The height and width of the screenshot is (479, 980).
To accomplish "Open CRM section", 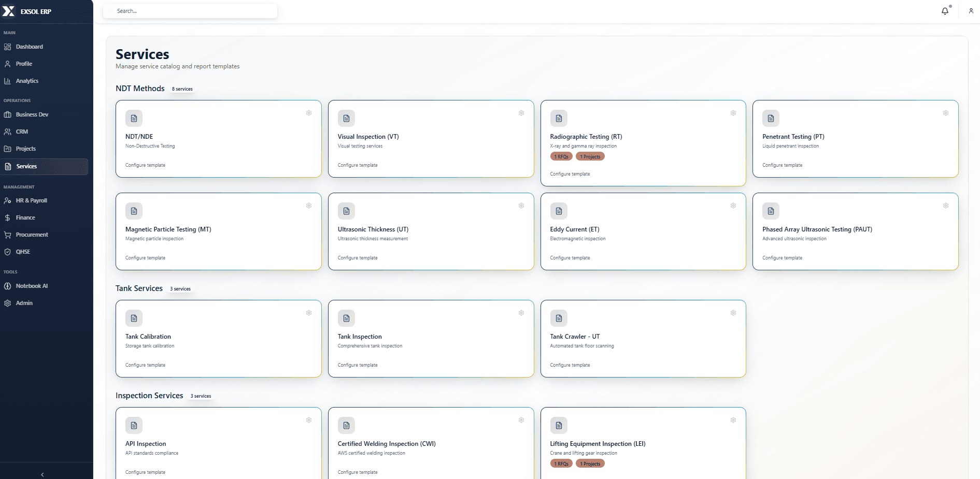I will click(x=44, y=132).
